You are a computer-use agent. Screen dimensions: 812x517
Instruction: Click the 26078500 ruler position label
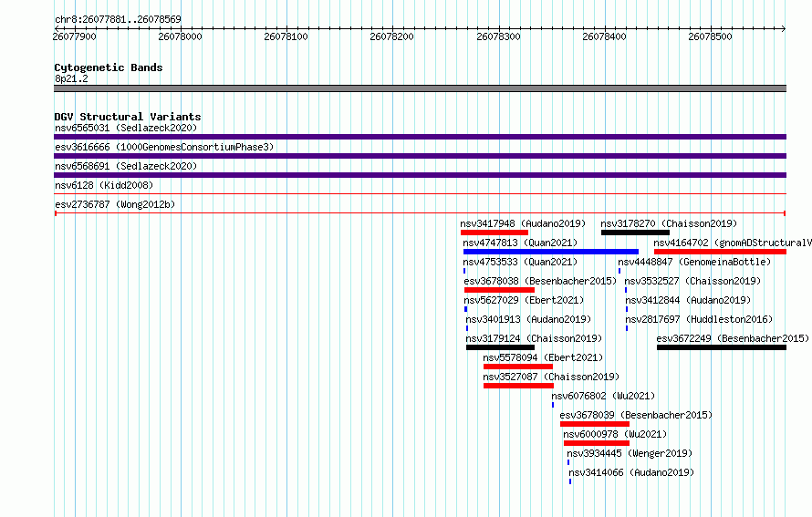[x=710, y=36]
